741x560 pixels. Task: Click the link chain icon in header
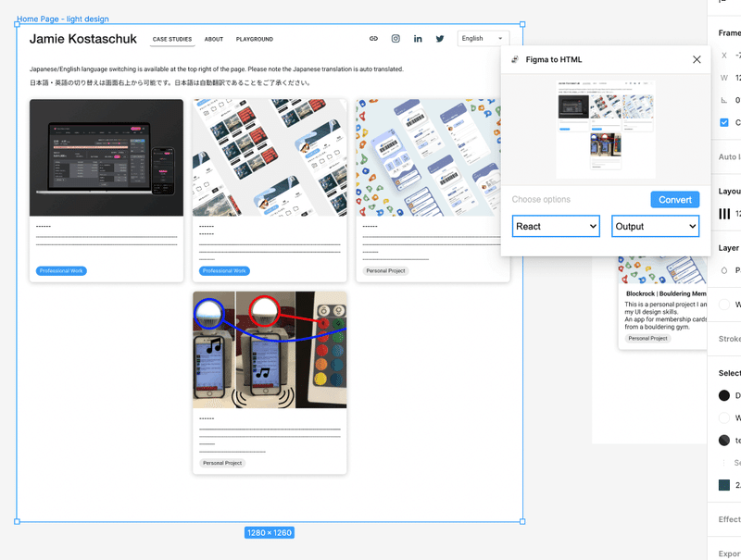point(373,39)
